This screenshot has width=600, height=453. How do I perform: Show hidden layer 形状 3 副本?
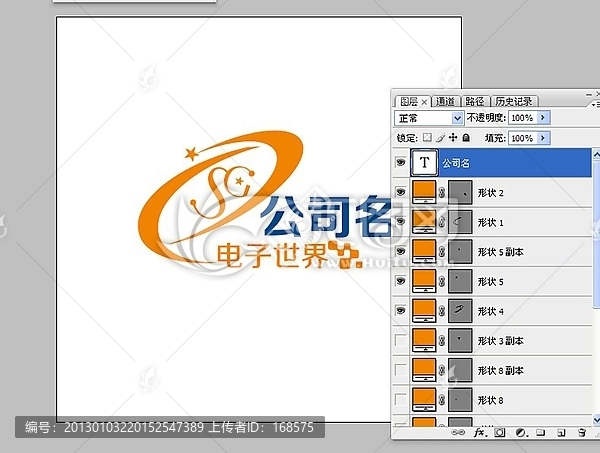(x=401, y=340)
